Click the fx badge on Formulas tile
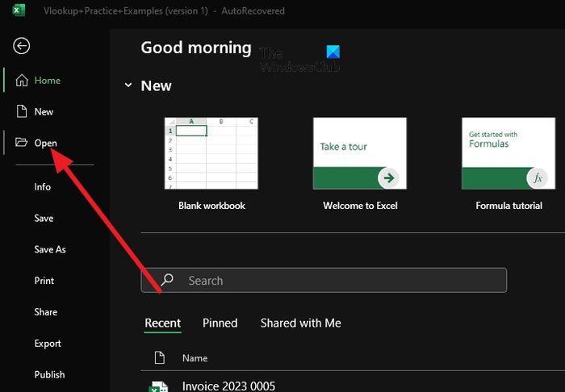This screenshot has height=392, width=565. 538,178
